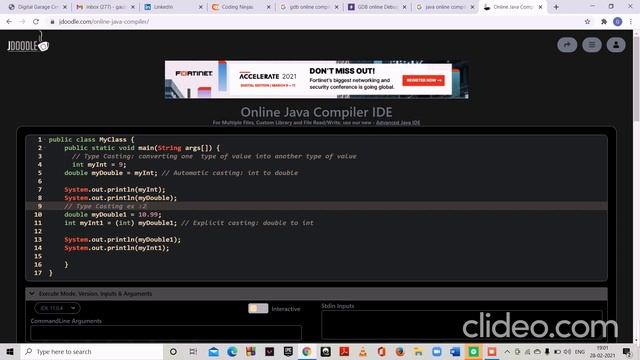Click the browser address bar
640x360 pixels.
pyautogui.click(x=314, y=22)
